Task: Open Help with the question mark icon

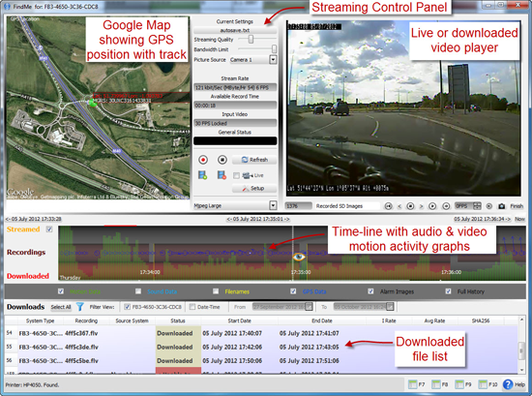Action: 508,384
